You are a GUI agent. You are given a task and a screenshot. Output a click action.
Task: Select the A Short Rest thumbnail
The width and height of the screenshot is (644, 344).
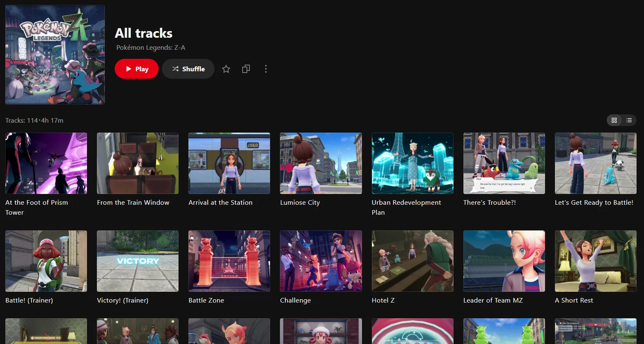[x=596, y=261]
